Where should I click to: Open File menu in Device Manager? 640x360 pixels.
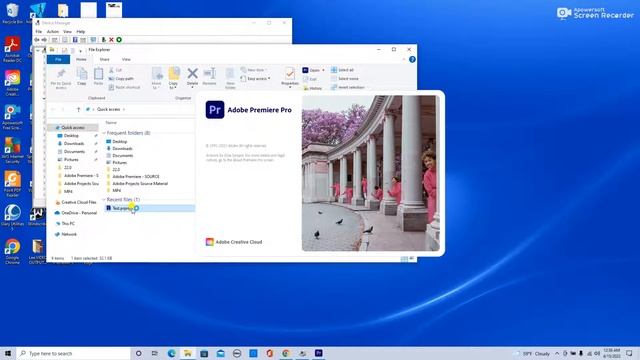point(39,31)
